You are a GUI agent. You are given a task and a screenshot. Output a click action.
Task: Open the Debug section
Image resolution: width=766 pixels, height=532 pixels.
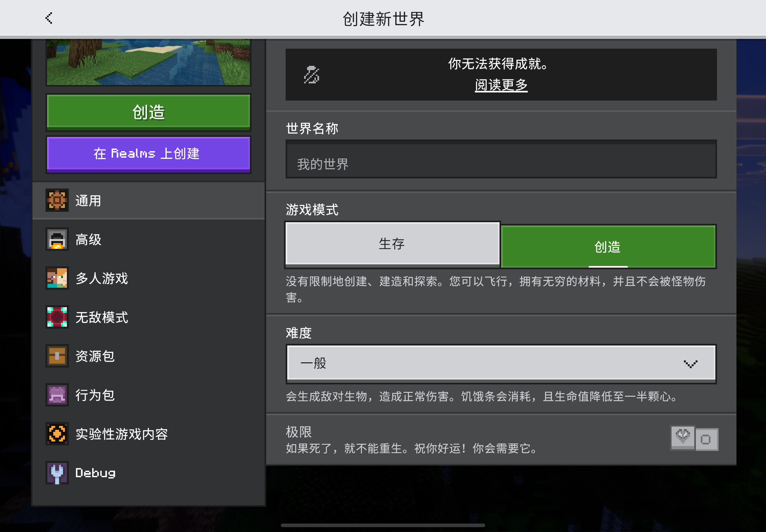coord(148,473)
